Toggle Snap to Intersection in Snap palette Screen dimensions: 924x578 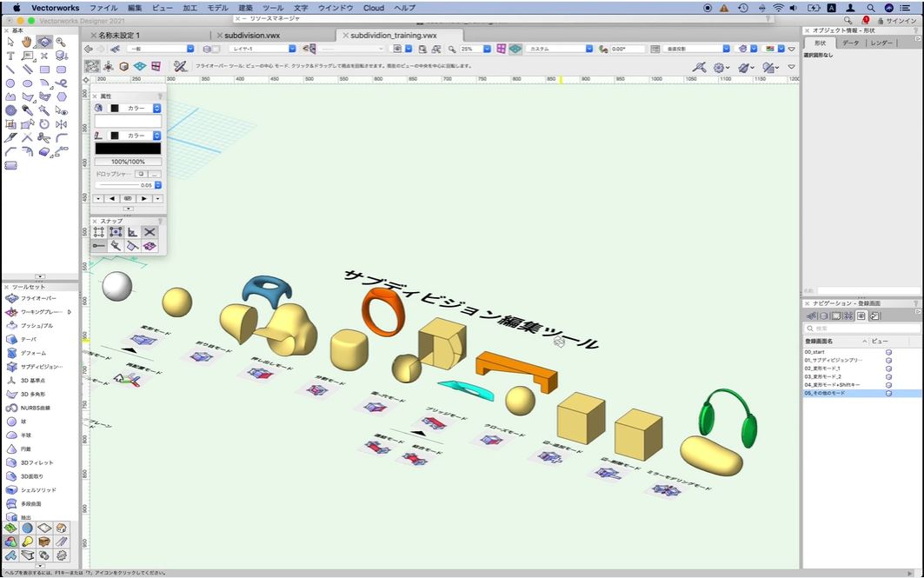click(x=150, y=232)
